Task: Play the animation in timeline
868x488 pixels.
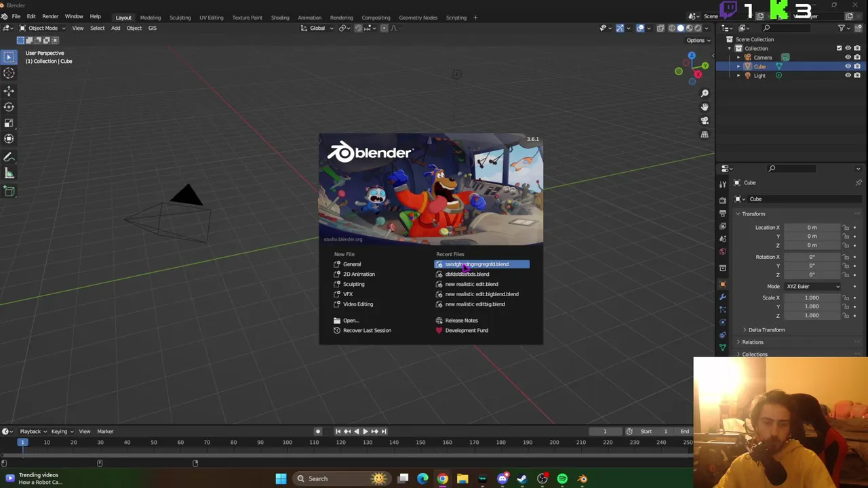Action: tap(365, 432)
